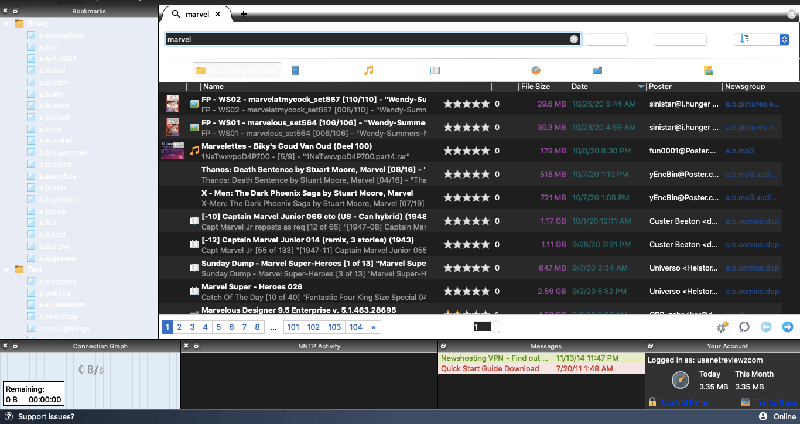Open Messages panel options icon
This screenshot has height=424, width=800.
443,346
